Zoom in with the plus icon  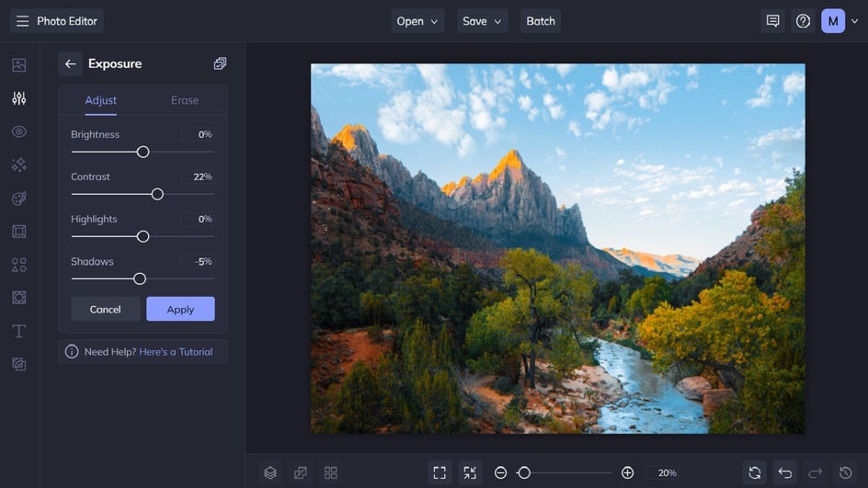(627, 472)
